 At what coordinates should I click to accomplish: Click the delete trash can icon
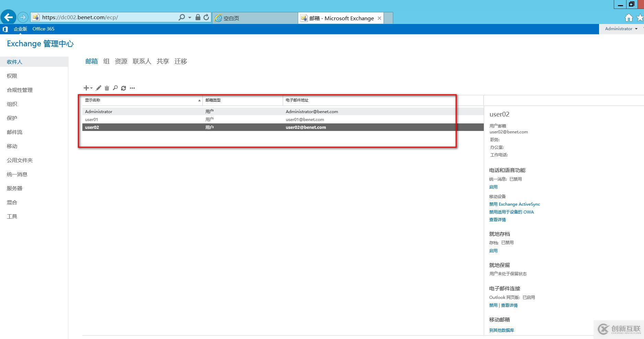click(107, 88)
